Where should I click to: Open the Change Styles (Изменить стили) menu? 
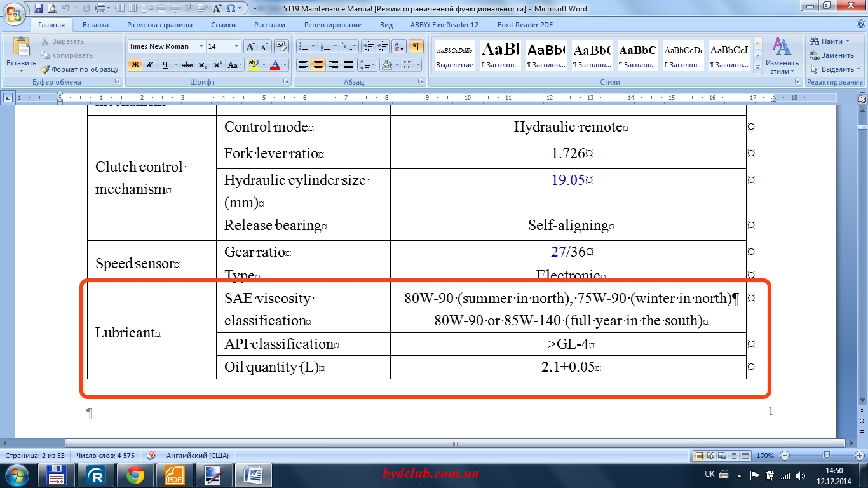click(782, 56)
